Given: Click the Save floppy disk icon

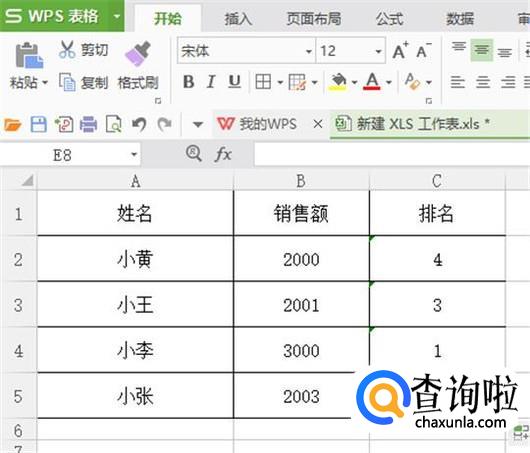Looking at the screenshot, I should click(39, 125).
